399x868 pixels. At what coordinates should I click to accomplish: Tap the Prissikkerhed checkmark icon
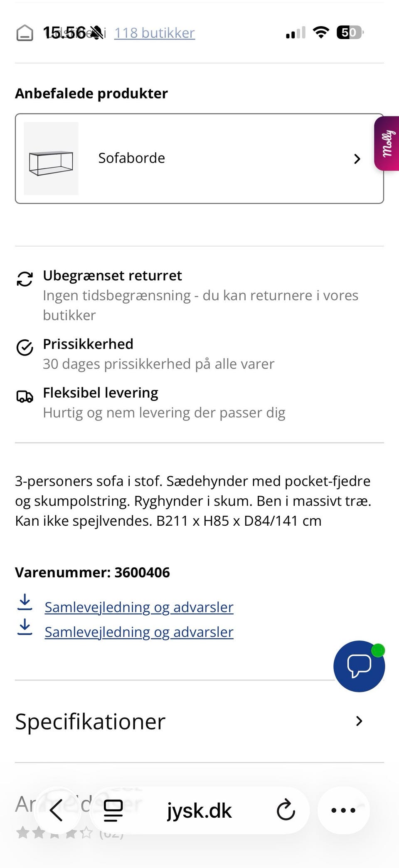click(x=25, y=348)
